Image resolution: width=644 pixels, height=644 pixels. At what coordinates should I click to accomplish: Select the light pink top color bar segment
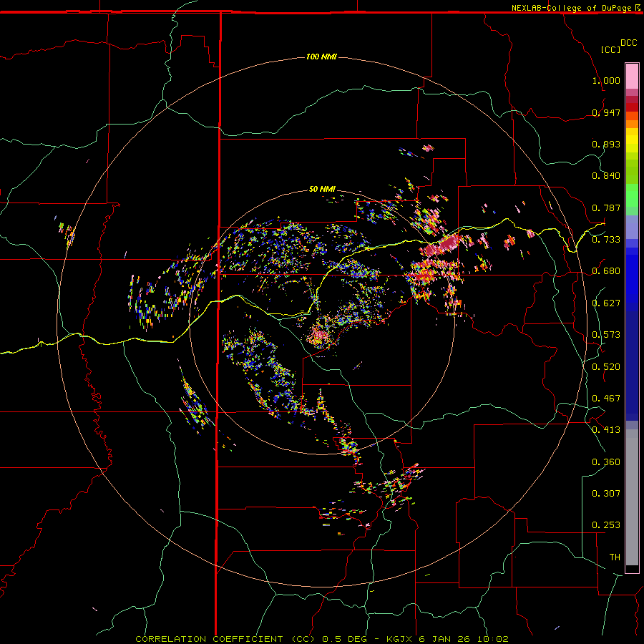[632, 77]
